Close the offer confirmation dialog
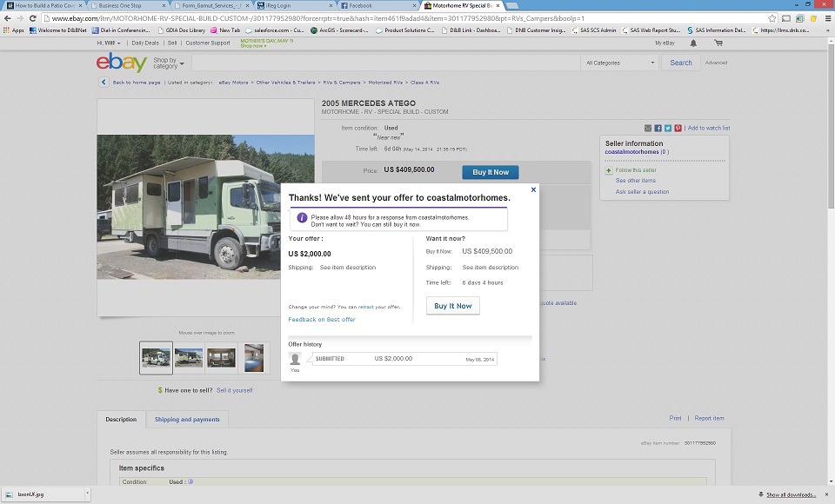 533,189
